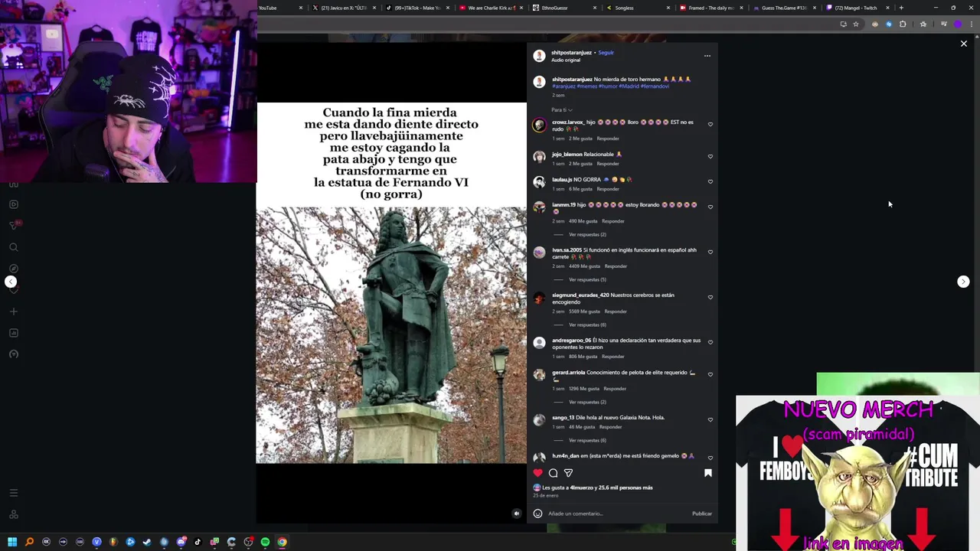Open Discord from the taskbar
This screenshot has width=980, height=551.
tap(181, 542)
